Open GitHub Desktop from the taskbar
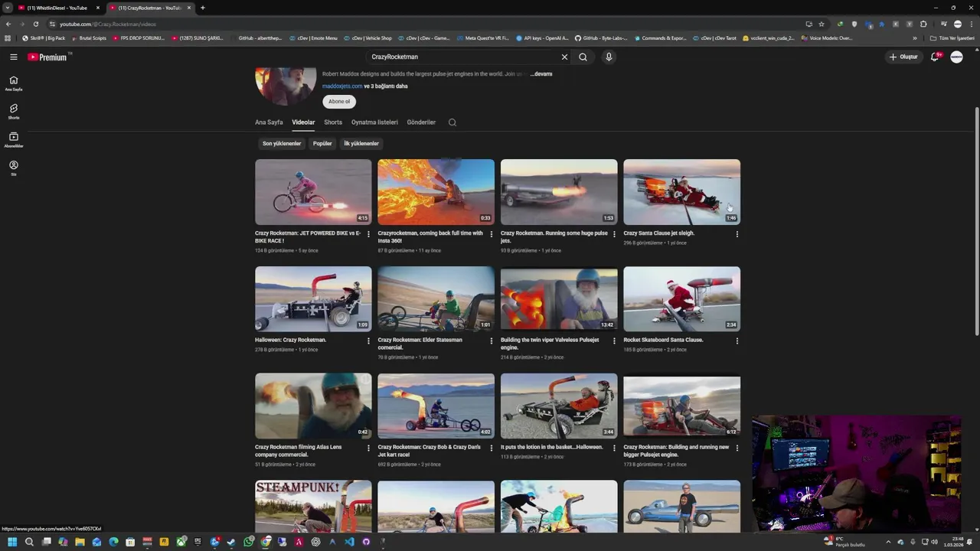 [366, 542]
